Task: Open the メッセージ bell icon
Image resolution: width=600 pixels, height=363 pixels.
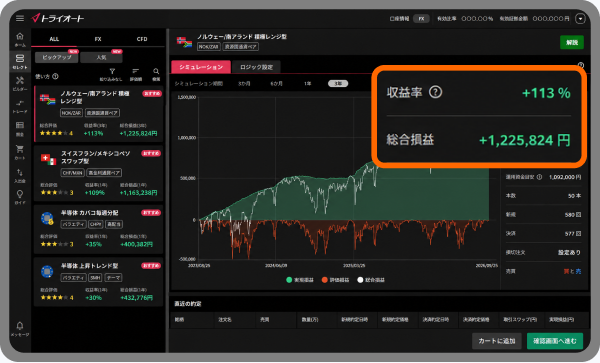Action: coord(20,328)
